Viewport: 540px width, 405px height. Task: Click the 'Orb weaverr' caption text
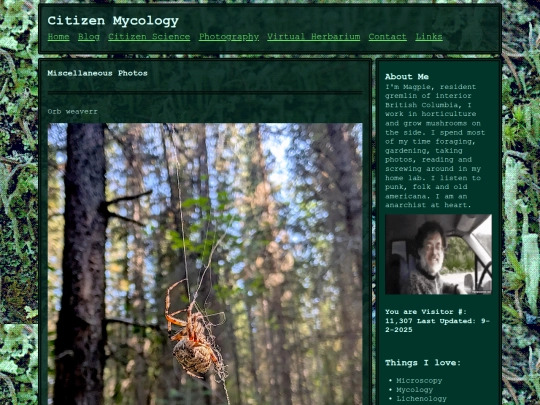(72, 112)
